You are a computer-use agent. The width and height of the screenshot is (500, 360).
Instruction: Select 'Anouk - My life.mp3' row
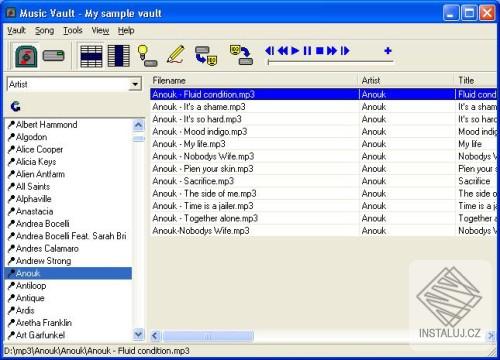pos(323,144)
